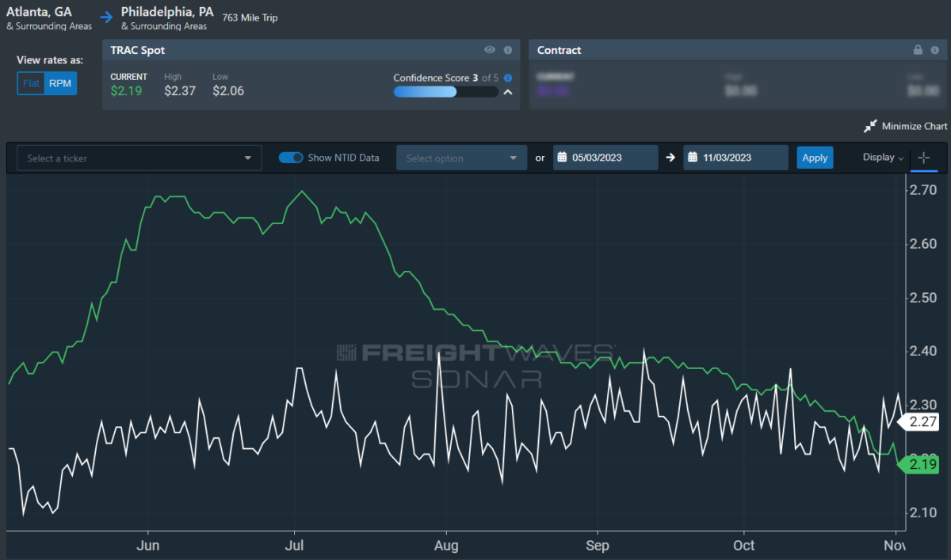Open the Display menu
951x560 pixels.
point(883,158)
